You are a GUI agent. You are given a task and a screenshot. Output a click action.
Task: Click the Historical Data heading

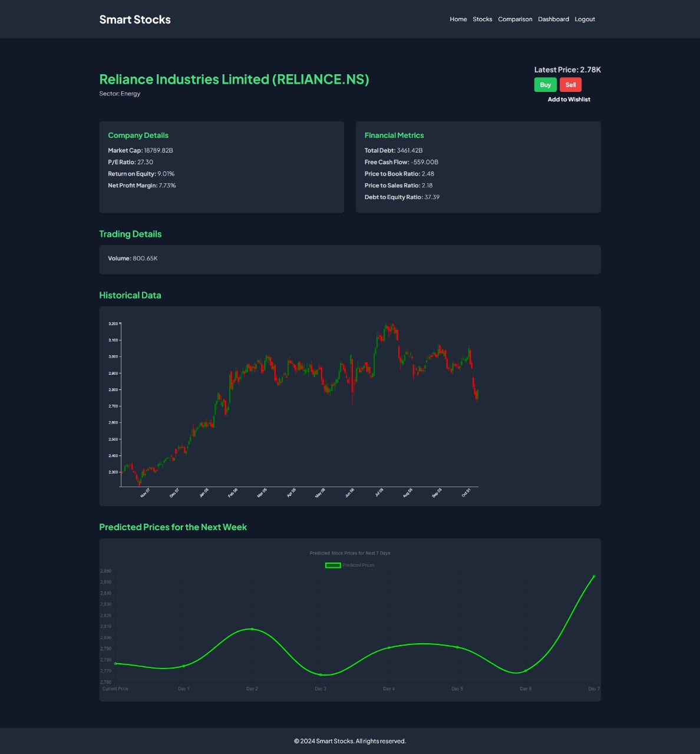(130, 295)
